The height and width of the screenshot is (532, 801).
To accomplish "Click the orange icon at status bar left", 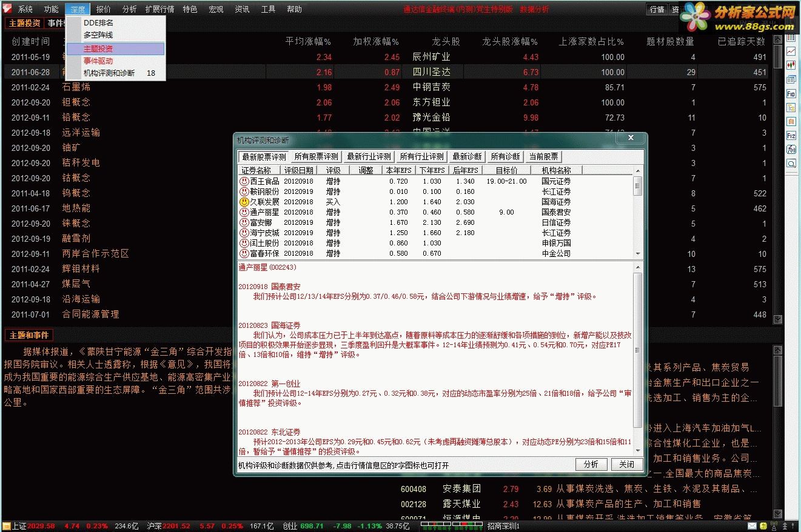I will click(x=7, y=526).
